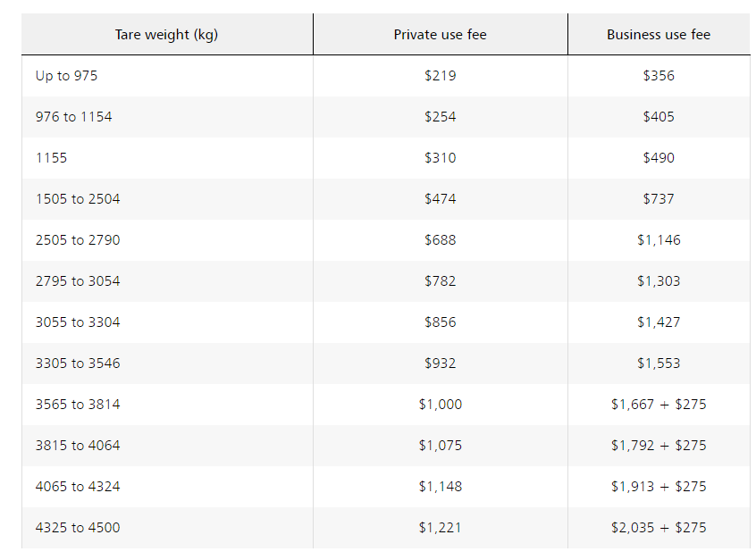Select the 976 to 1154 weight cell
The height and width of the screenshot is (560, 756).
74,117
